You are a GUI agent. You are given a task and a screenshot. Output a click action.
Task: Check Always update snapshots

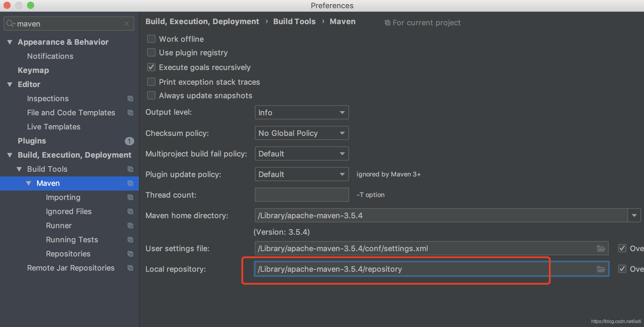pyautogui.click(x=151, y=95)
